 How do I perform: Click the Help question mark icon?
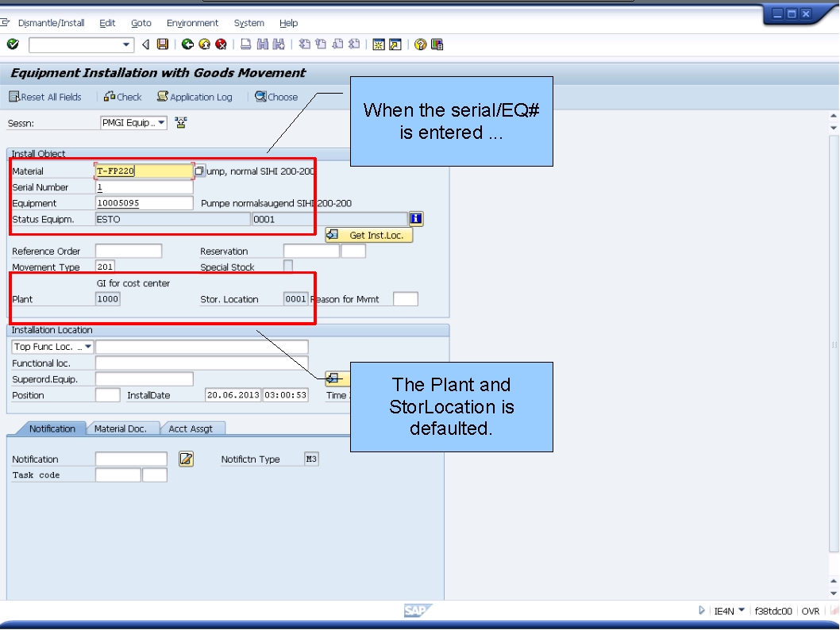point(418,44)
